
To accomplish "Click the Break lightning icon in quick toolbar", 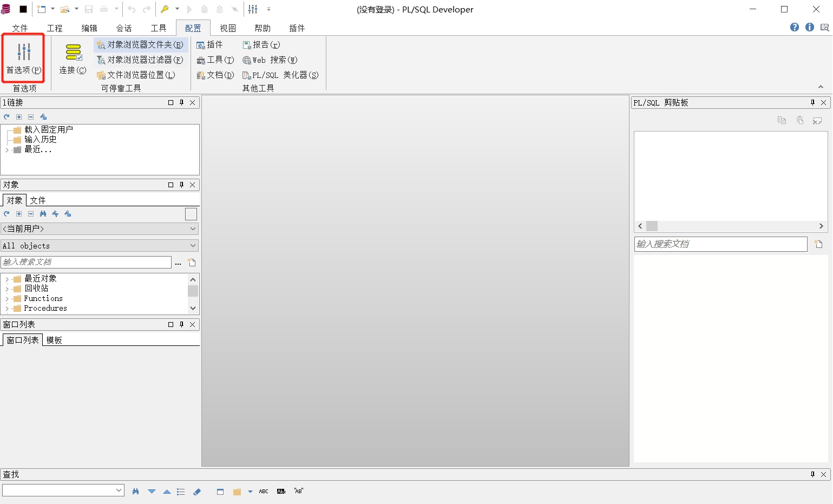I will [x=235, y=9].
